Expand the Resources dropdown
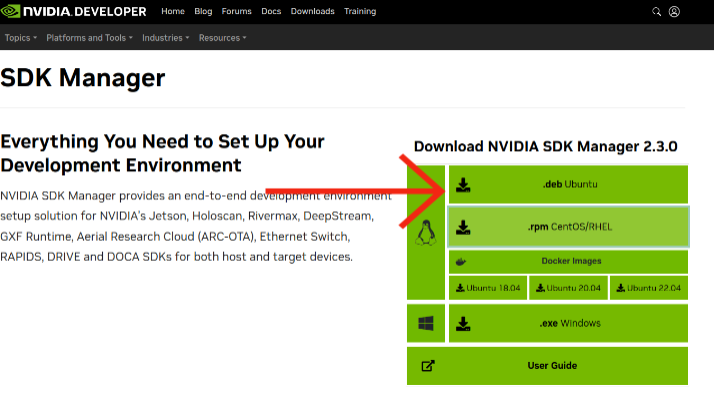The width and height of the screenshot is (714, 394). [222, 38]
